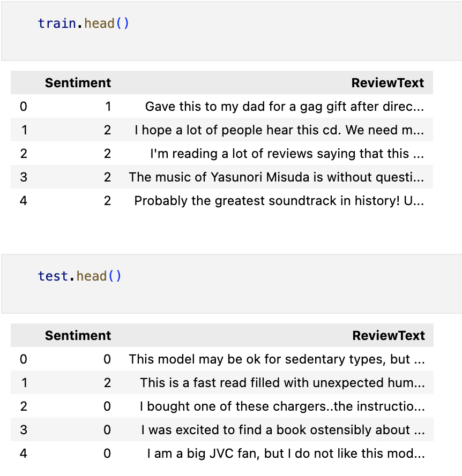462x476 pixels.
Task: Select the ReviewText header in the train table
Action: tap(388, 83)
